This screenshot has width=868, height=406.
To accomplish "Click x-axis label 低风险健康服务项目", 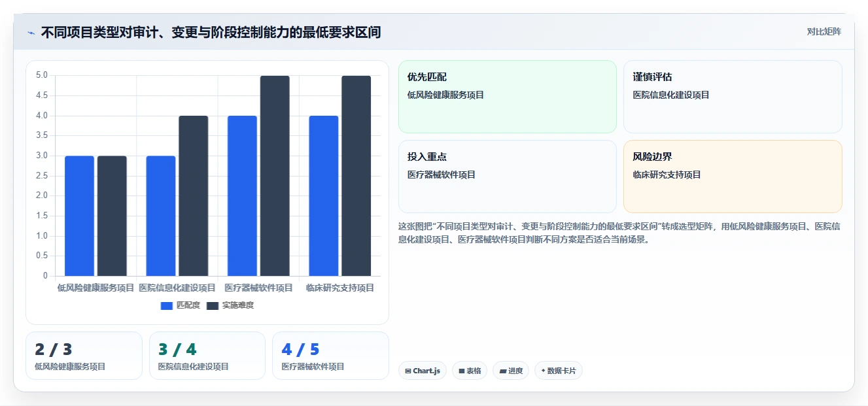I will click(95, 288).
